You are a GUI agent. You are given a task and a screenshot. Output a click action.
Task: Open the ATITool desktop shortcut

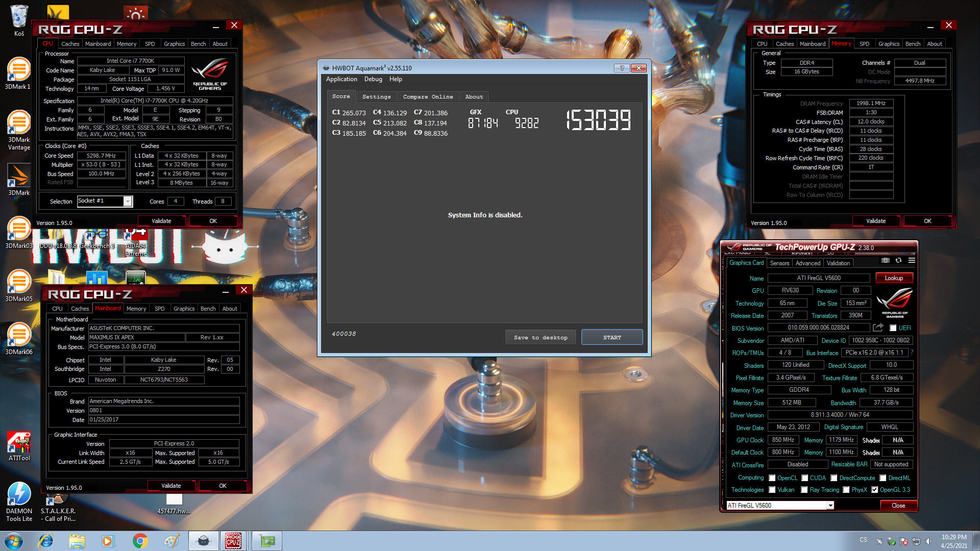19,446
